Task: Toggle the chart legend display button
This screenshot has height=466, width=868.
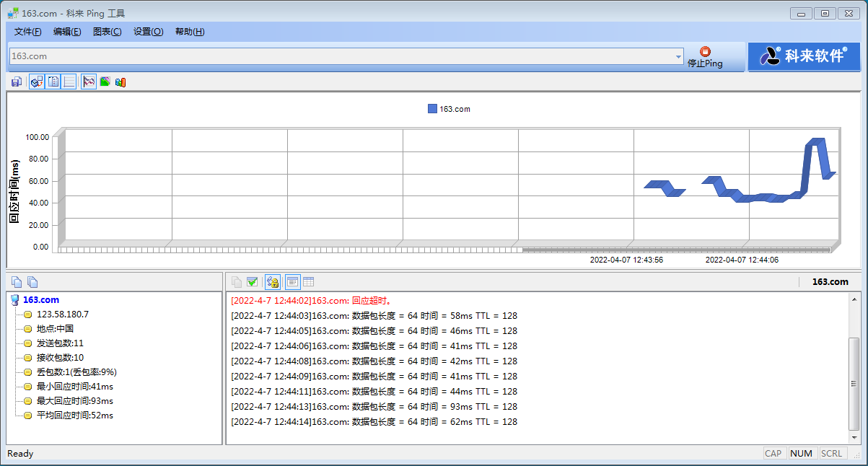Action: click(x=53, y=82)
